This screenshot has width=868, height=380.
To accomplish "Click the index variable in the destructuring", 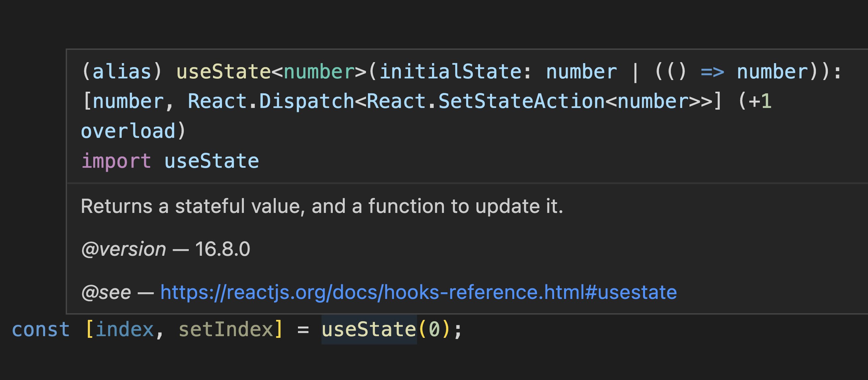I will pos(125,330).
